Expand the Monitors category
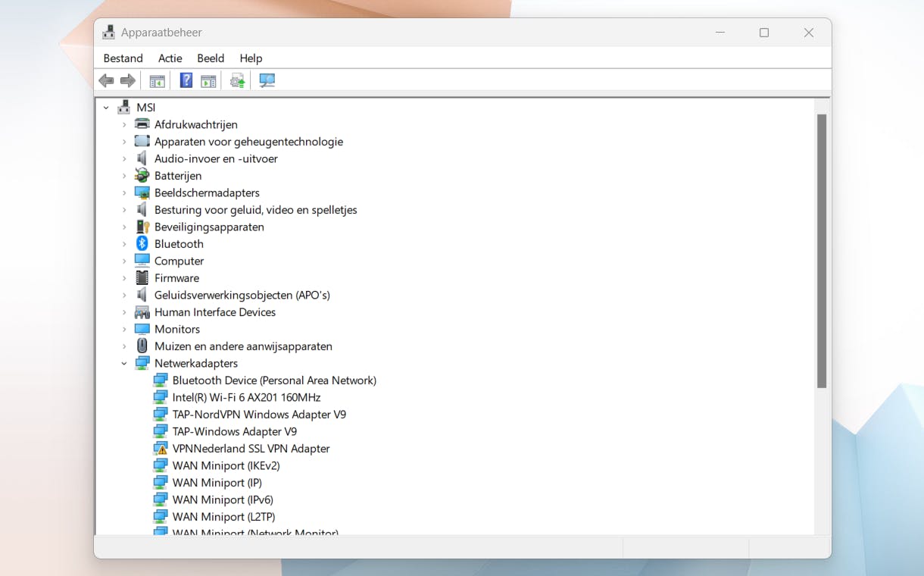The height and width of the screenshot is (576, 924). pyautogui.click(x=124, y=329)
